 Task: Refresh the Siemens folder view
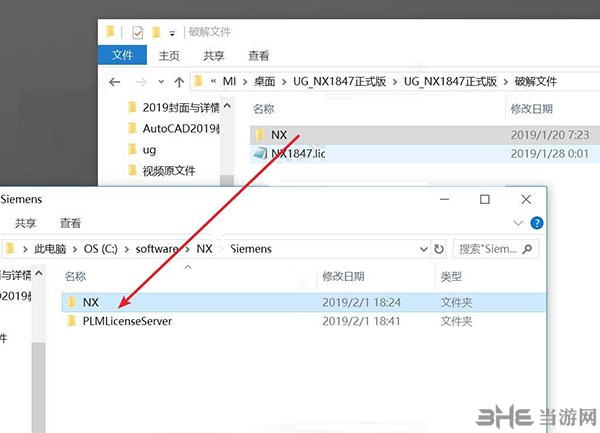439,249
